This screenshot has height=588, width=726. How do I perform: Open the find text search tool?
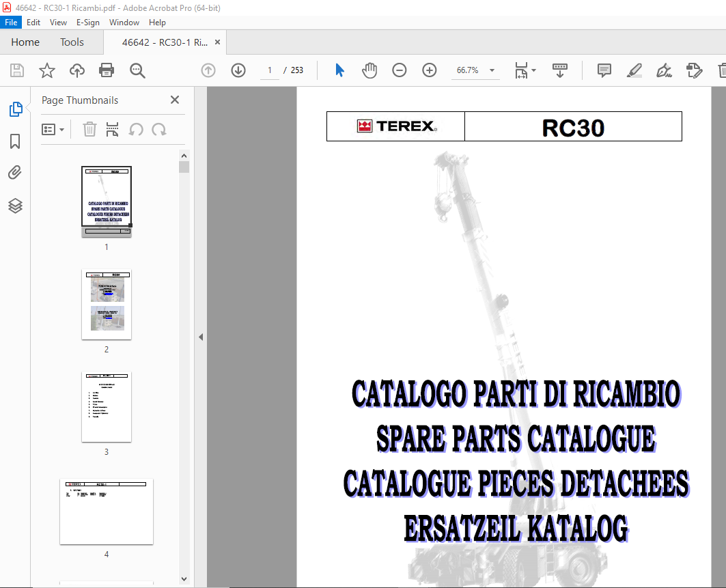click(x=137, y=70)
